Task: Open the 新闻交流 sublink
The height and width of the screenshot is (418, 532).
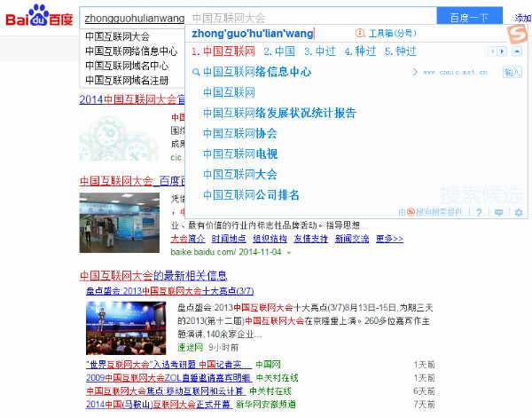Action: 352,239
